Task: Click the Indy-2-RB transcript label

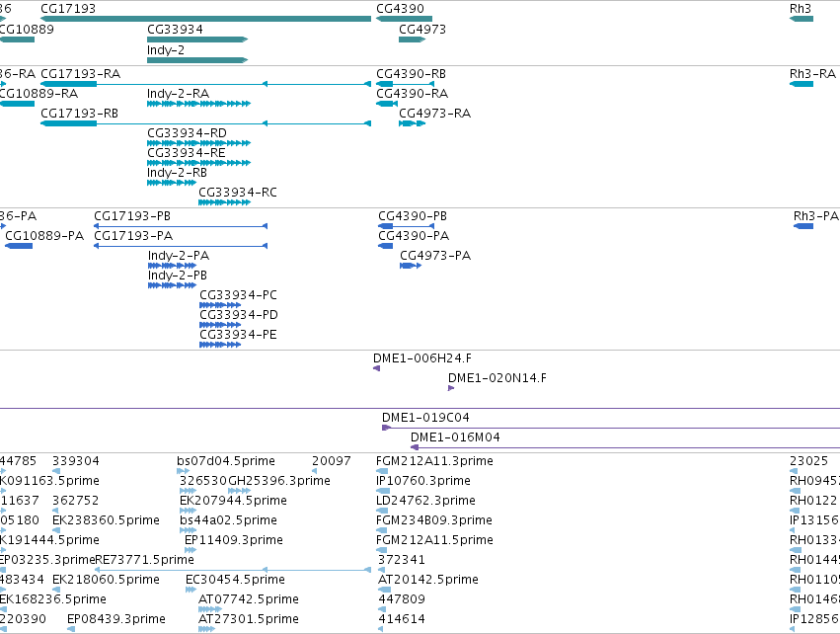Action: 177,173
